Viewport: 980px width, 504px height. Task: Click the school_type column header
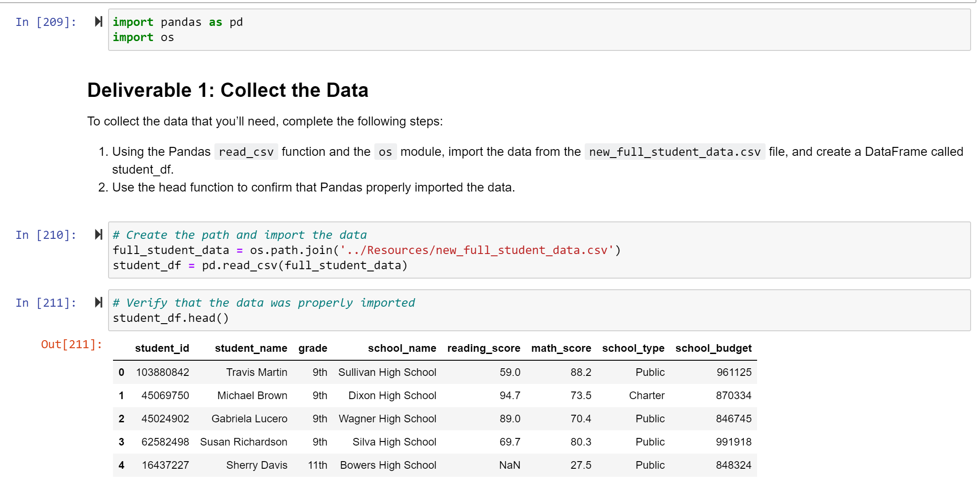[x=633, y=348]
